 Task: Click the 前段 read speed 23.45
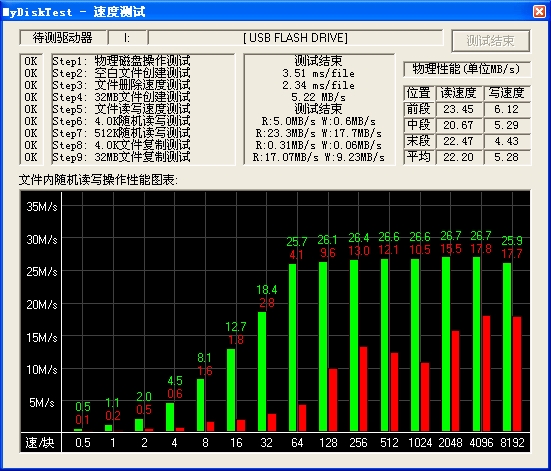(x=458, y=109)
